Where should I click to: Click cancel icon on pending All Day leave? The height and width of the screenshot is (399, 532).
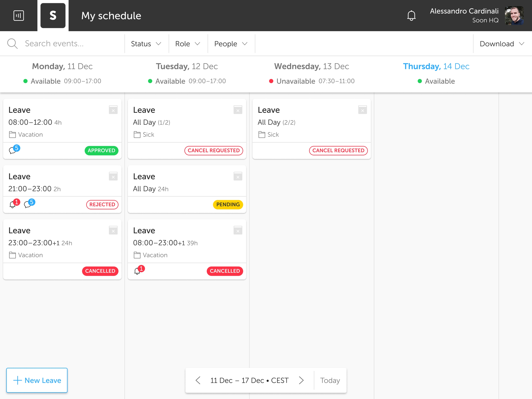(x=238, y=176)
